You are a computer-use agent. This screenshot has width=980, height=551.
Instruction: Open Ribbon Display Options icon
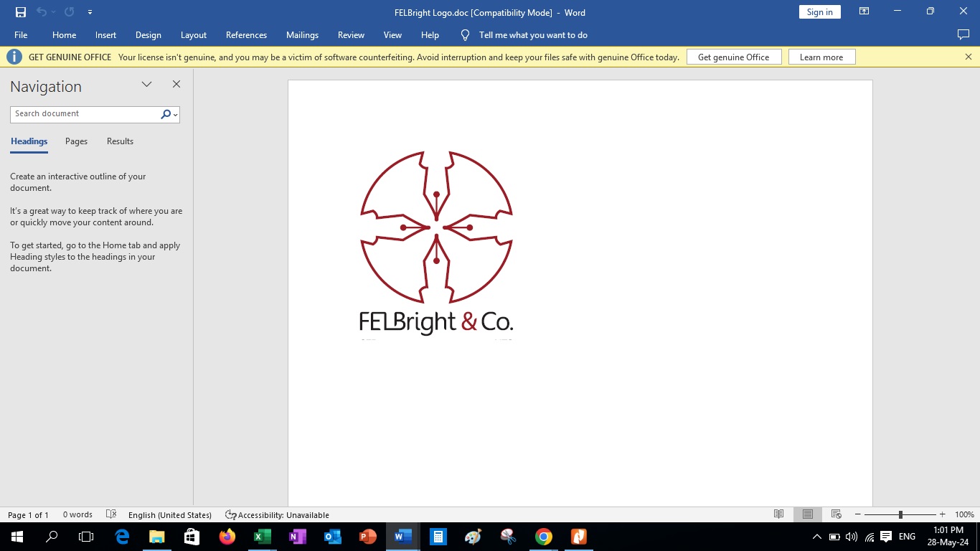864,11
